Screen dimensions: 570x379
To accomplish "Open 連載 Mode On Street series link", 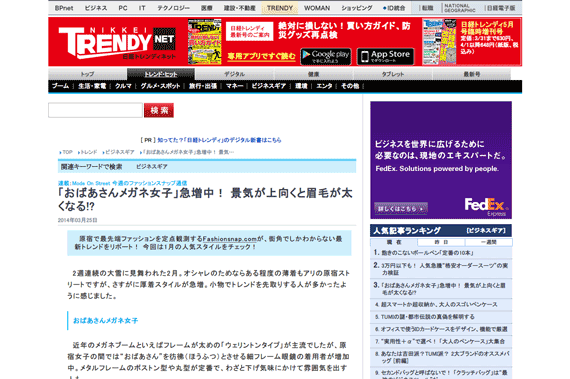I will pyautogui.click(x=123, y=183).
